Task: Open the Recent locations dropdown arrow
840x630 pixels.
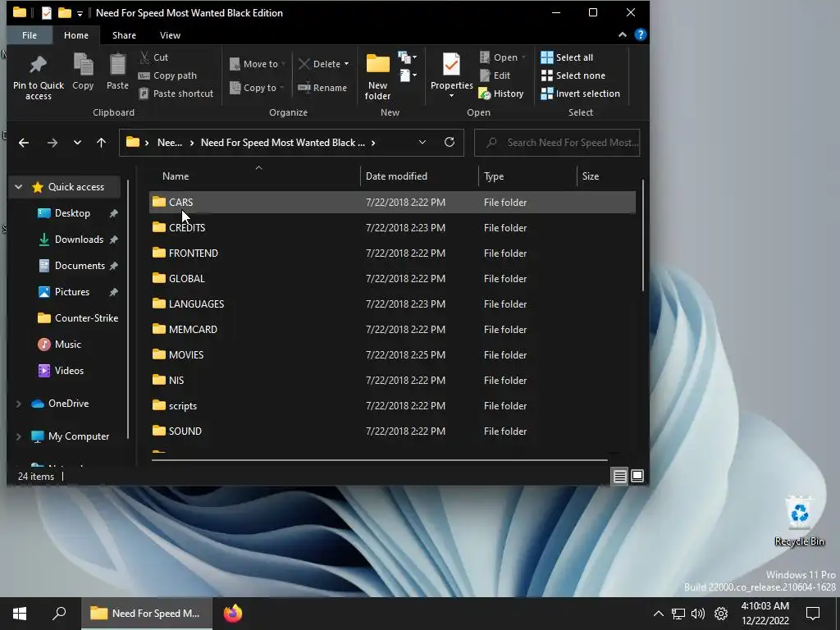Action: [77, 143]
